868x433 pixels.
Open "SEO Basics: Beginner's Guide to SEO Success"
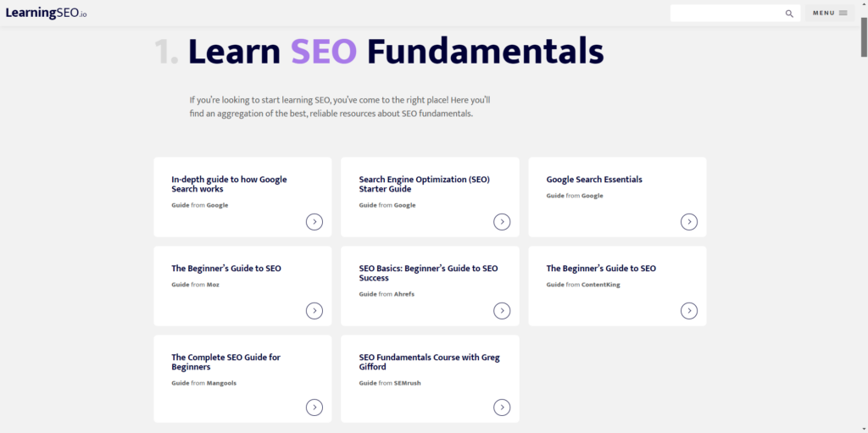428,273
